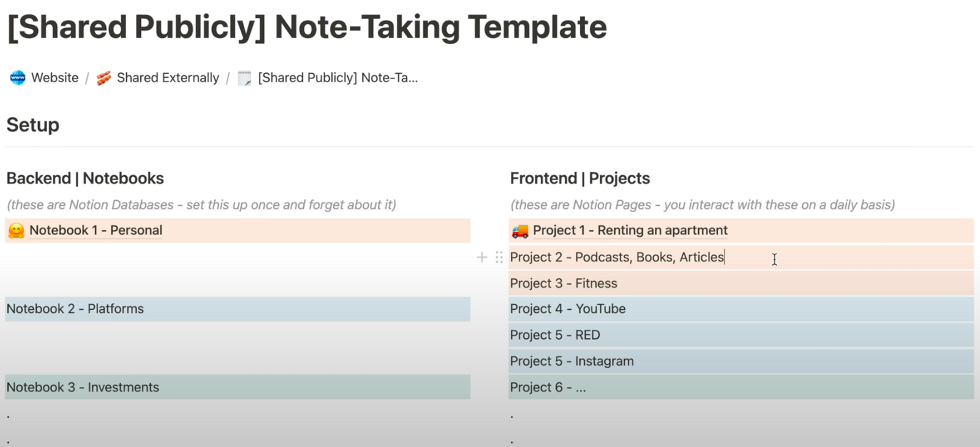Screen dimensions: 980x447
Task: Open the Website breadcrumb link
Action: tap(55, 77)
